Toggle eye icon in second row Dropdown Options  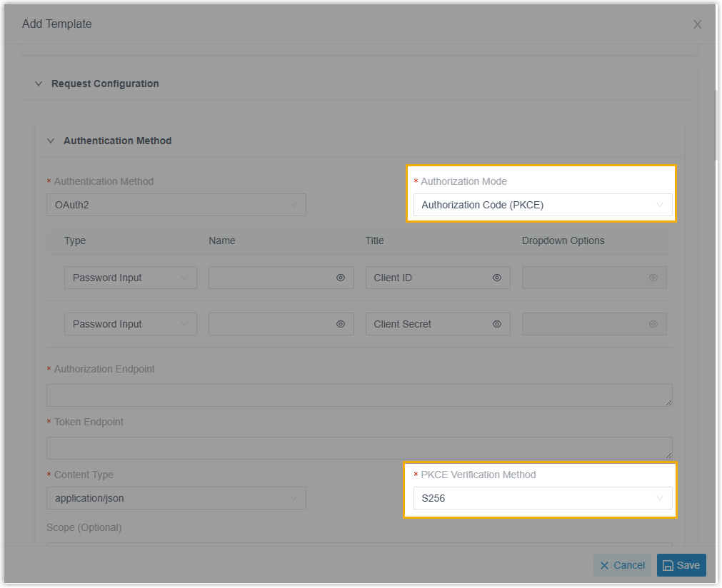[x=653, y=324]
